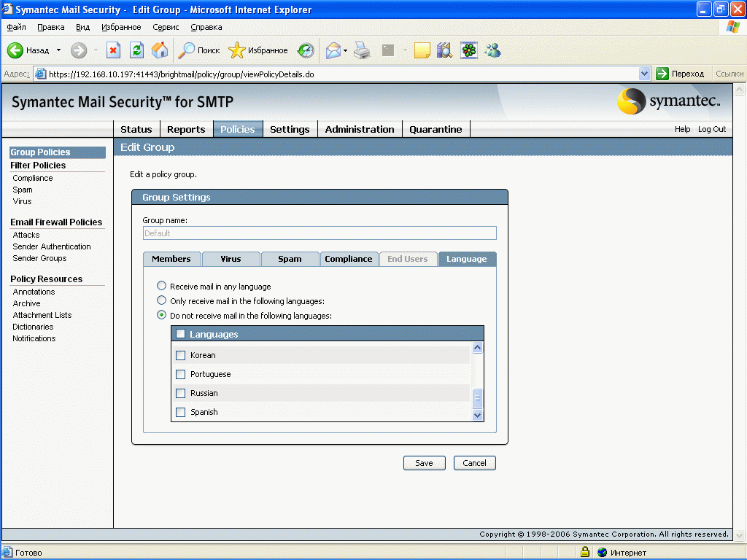The width and height of the screenshot is (747, 560).
Task: Switch to the Status tab
Action: (x=136, y=129)
